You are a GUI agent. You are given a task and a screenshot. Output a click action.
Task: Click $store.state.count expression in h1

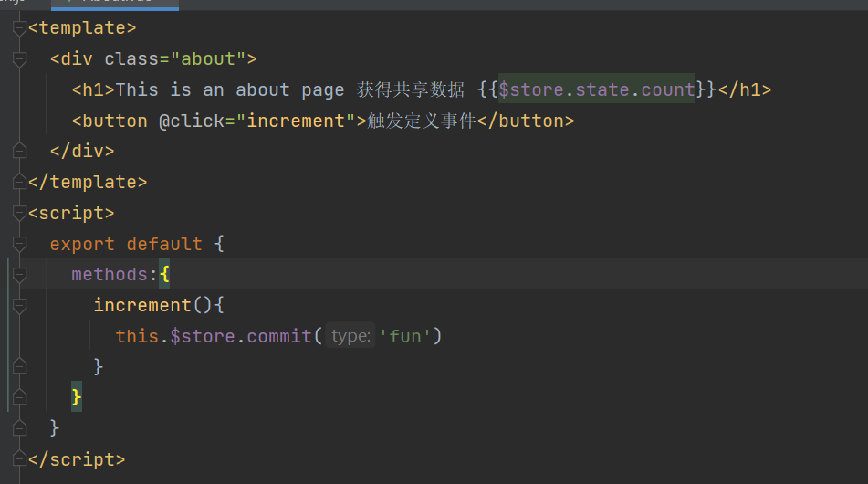597,89
